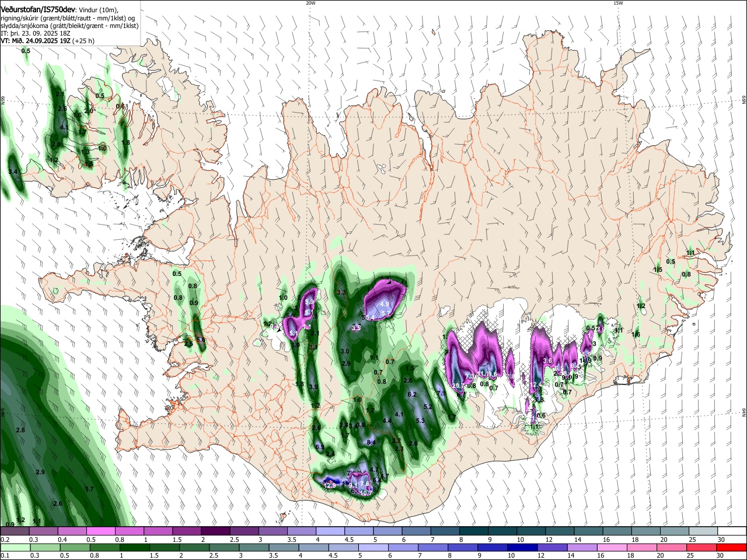Screen dimensions: 747x560
Task: Click the '5.7' value in the purple snow patch
Action: (385, 313)
